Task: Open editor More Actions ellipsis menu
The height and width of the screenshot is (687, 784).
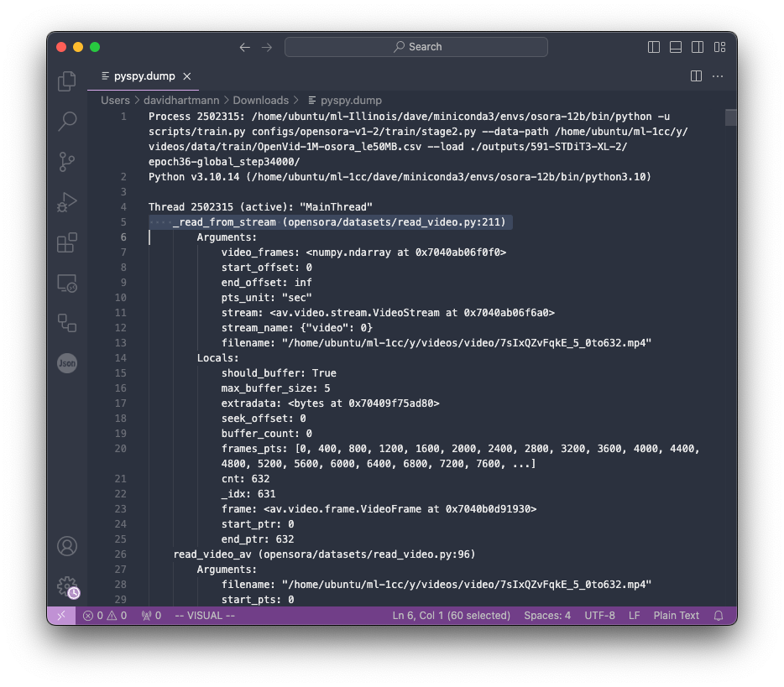Action: pos(718,76)
